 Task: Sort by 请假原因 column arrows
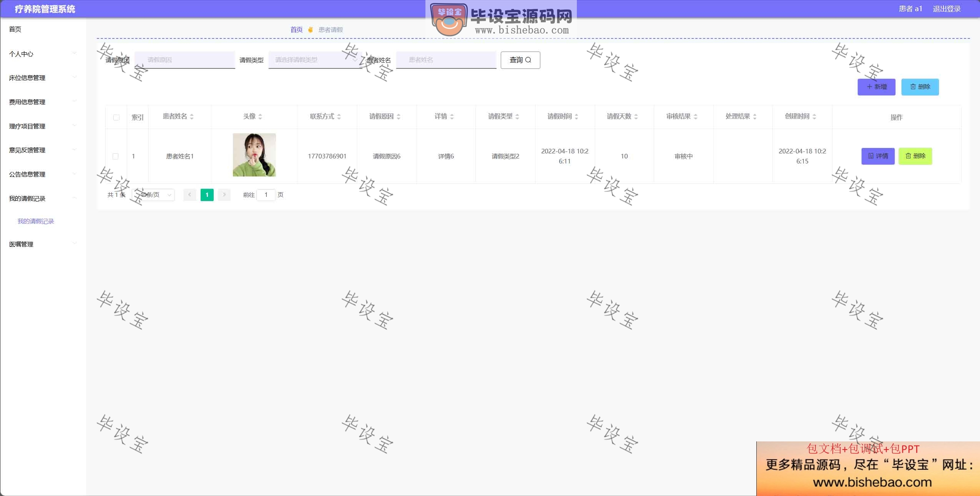(x=399, y=117)
